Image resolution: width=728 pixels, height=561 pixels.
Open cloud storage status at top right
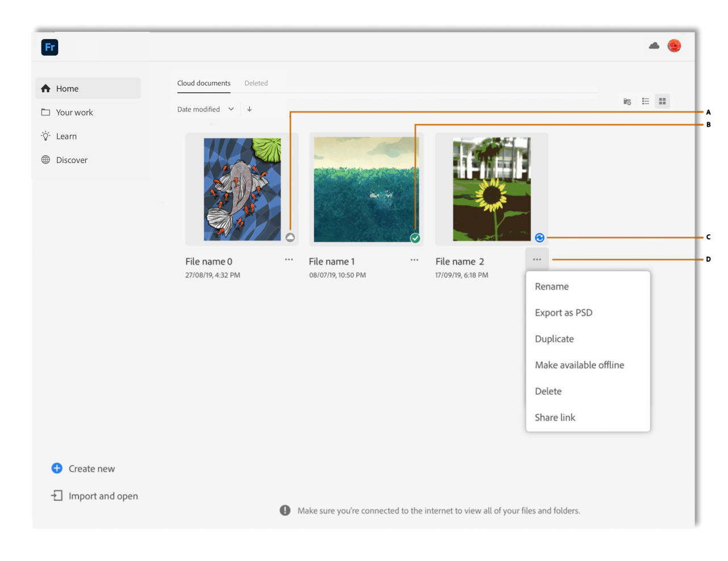[x=653, y=46]
